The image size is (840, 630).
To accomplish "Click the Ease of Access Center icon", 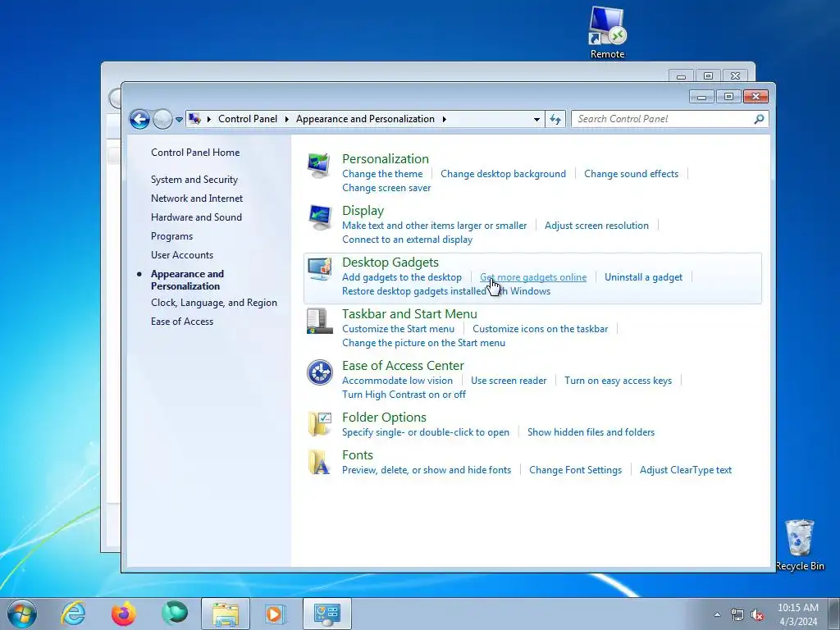I will pyautogui.click(x=320, y=372).
